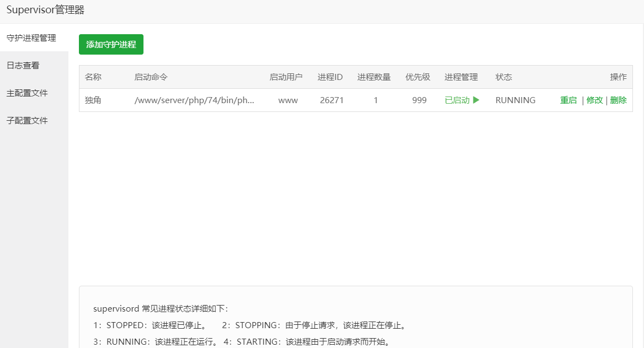The width and height of the screenshot is (644, 348).
Task: Click the 添加守护进程 green button
Action: point(111,44)
